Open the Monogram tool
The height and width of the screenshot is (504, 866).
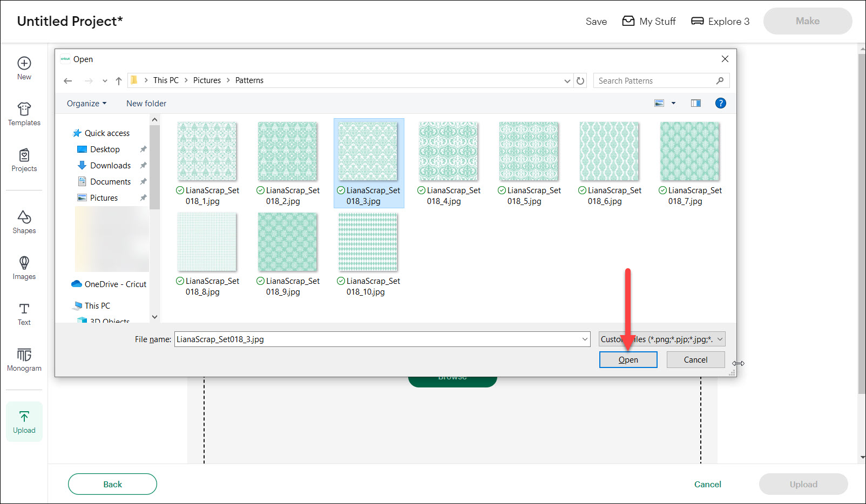point(24,359)
